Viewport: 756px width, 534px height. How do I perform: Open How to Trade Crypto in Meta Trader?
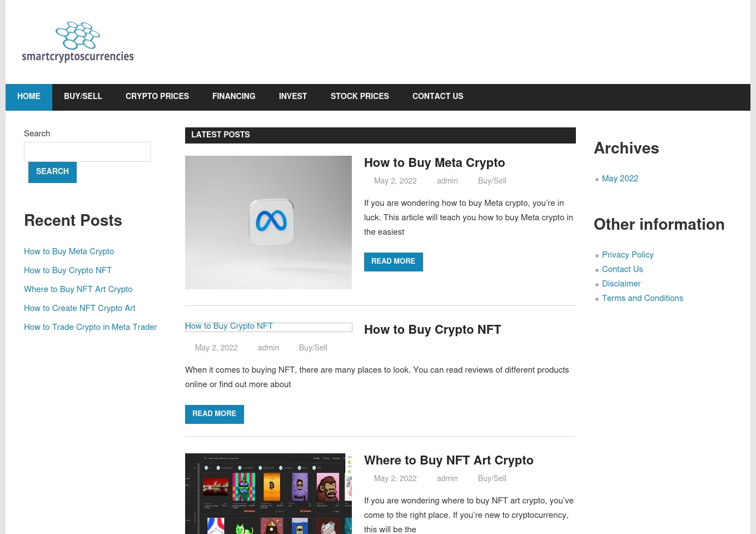[91, 328]
